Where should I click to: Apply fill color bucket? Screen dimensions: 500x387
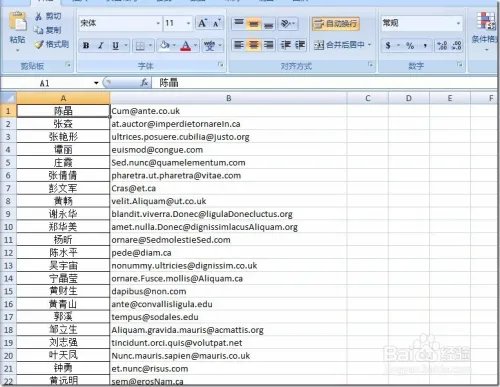click(164, 45)
